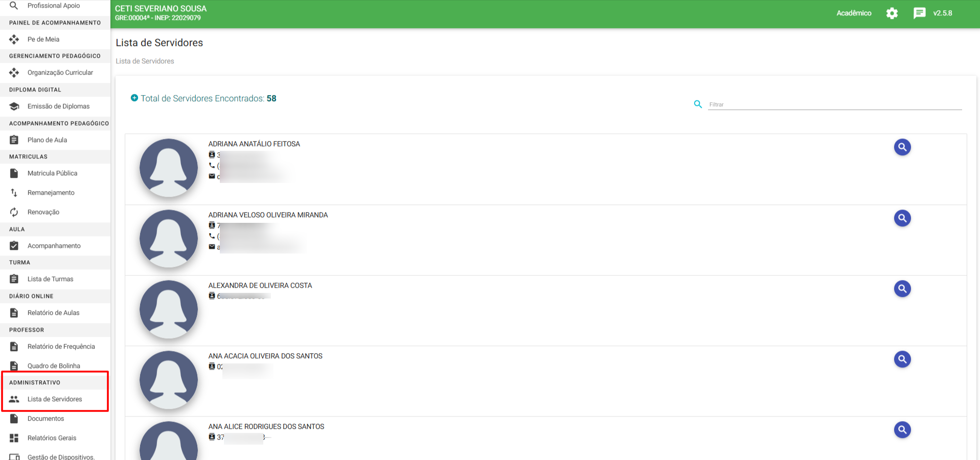Open Remanejamento from the sidebar
The width and height of the screenshot is (980, 460).
[51, 193]
